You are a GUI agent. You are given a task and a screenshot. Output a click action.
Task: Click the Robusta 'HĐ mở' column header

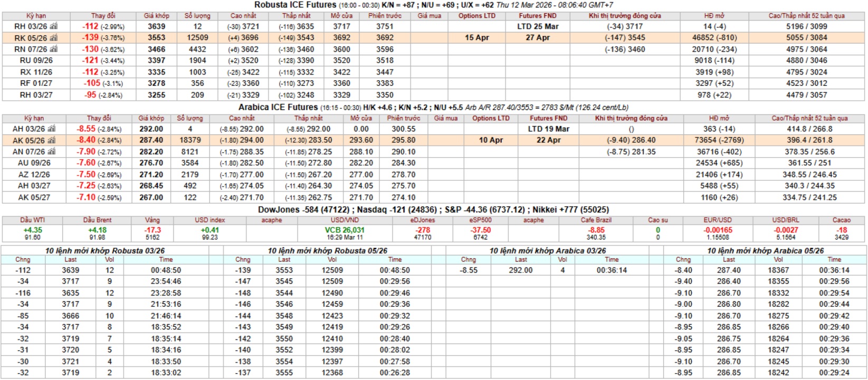(714, 16)
